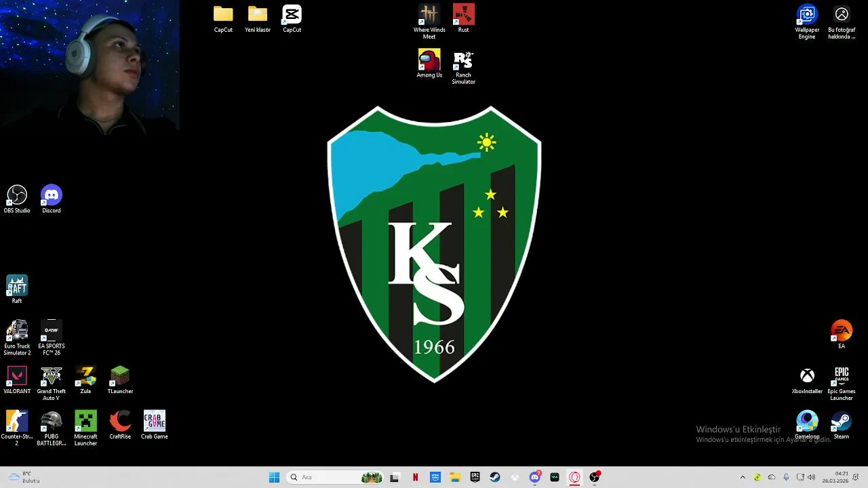The height and width of the screenshot is (488, 868).
Task: Open Epic Games from the taskbar
Action: pos(475,477)
